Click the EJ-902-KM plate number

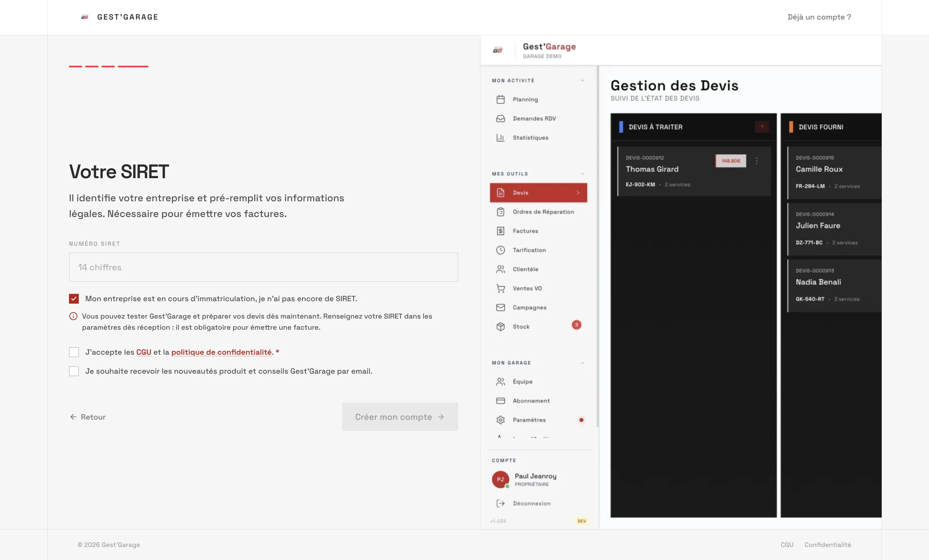point(640,185)
